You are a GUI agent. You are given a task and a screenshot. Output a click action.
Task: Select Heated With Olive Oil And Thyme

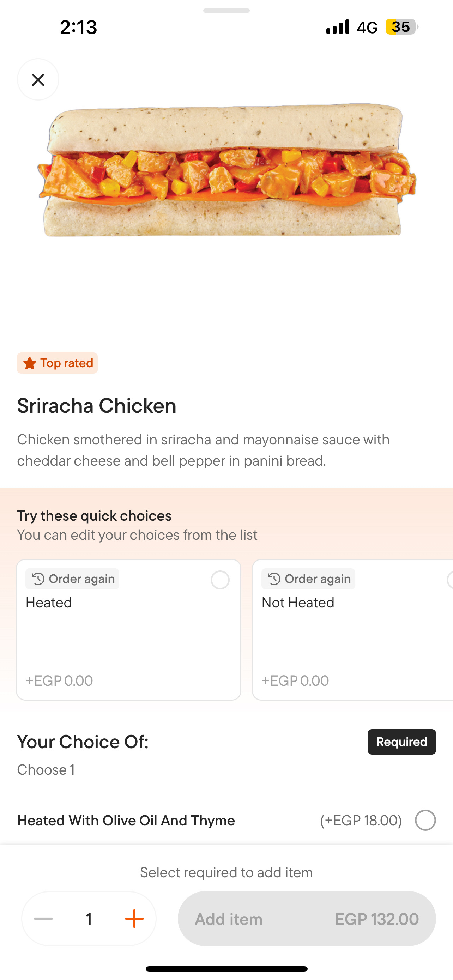[x=426, y=820]
